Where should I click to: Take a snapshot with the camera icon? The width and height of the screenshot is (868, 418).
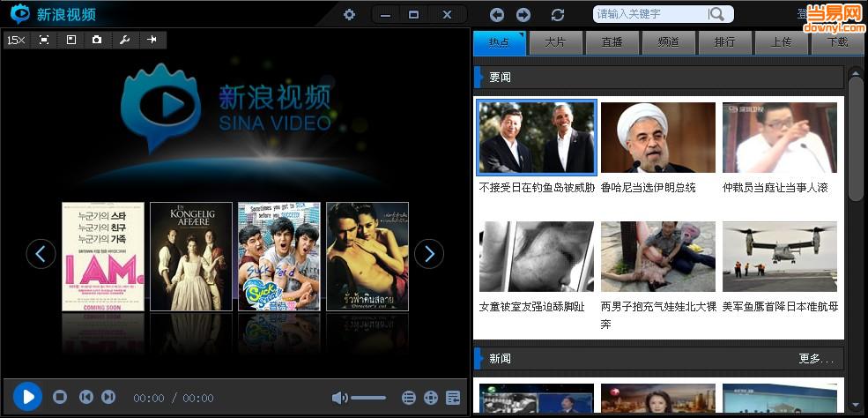coord(98,40)
